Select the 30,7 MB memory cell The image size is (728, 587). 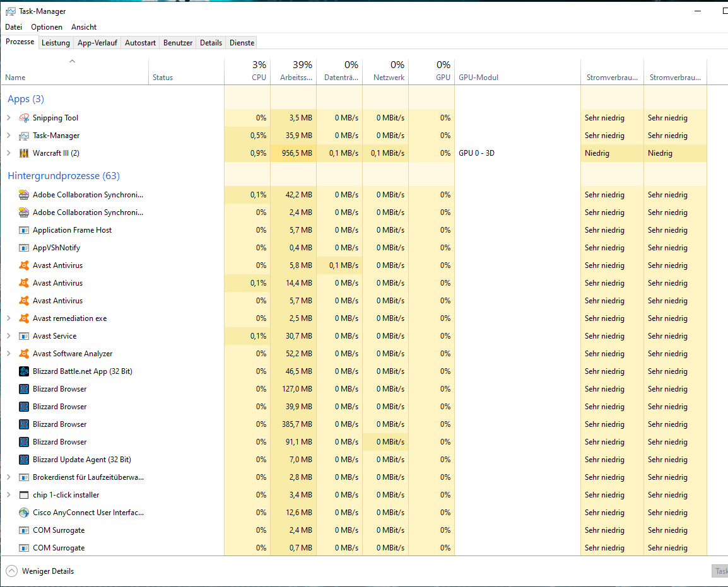coord(293,336)
